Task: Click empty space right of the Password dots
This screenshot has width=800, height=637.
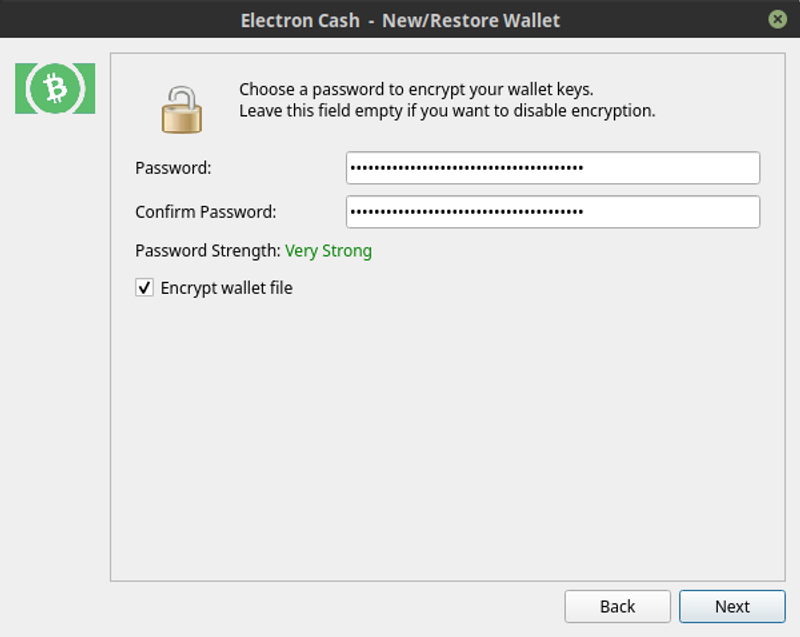Action: tap(670, 168)
